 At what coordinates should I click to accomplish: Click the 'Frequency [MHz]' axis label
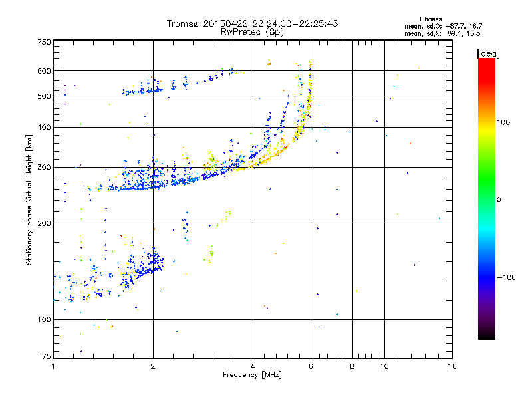coord(252,375)
